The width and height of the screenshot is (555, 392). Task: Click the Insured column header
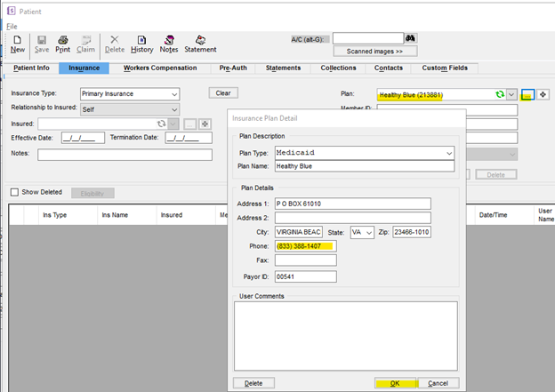pos(186,215)
